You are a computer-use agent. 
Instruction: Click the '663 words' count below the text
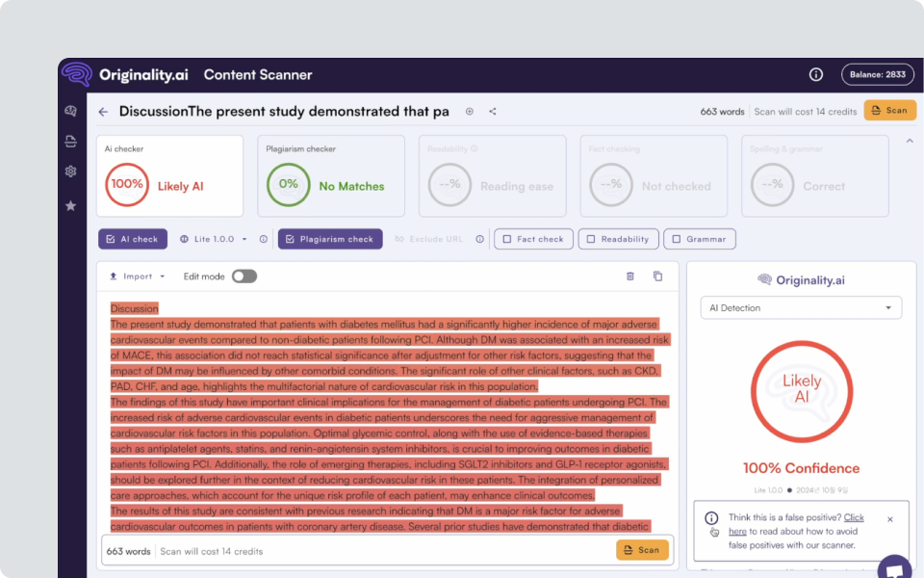click(x=128, y=551)
